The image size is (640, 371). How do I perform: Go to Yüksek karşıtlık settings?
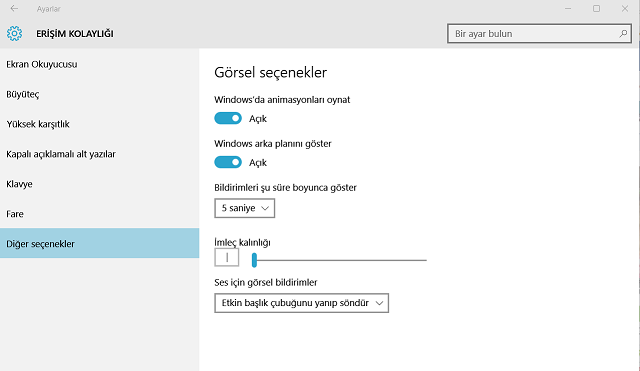100,124
